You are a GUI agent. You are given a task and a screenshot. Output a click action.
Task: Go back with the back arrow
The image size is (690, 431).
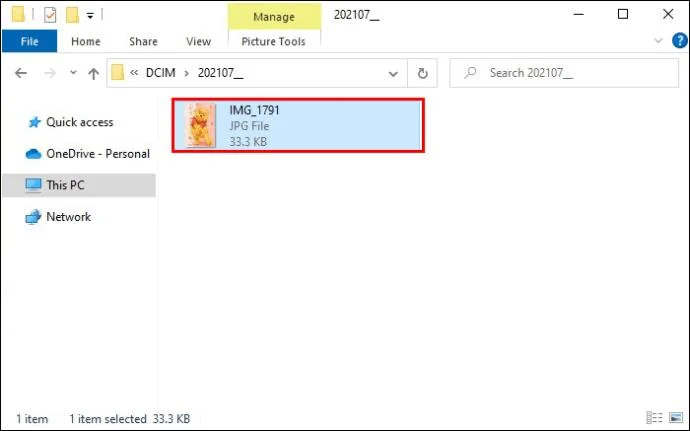point(21,73)
